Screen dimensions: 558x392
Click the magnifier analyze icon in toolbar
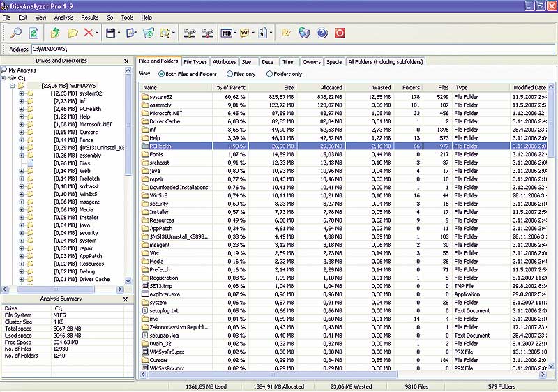(x=16, y=33)
